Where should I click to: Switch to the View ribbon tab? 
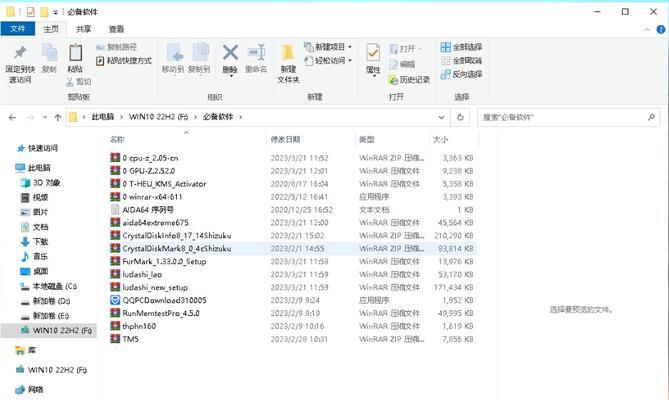click(x=116, y=29)
